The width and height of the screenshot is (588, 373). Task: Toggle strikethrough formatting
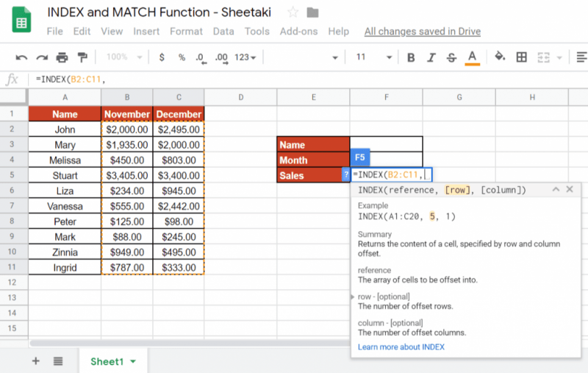pyautogui.click(x=451, y=57)
